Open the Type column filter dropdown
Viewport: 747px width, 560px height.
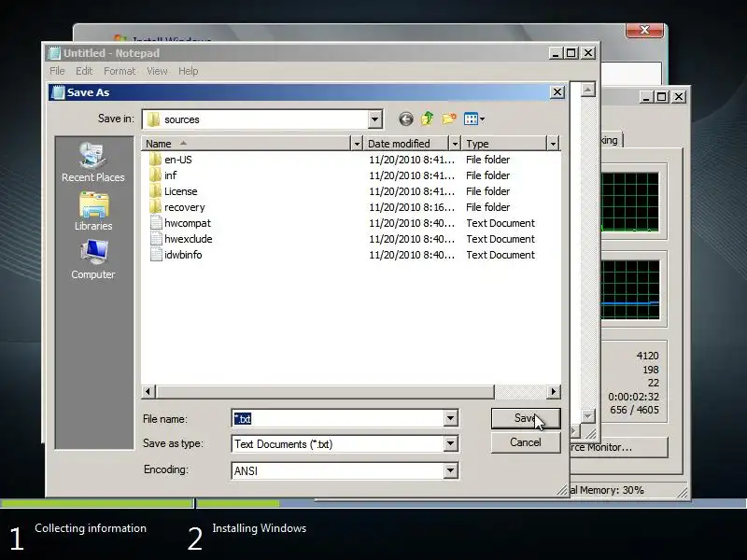(553, 144)
